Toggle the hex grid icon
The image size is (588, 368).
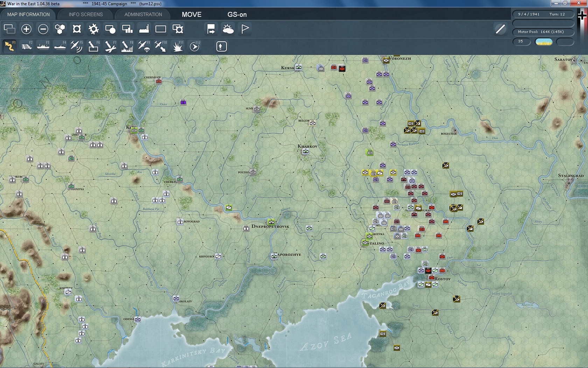point(60,29)
